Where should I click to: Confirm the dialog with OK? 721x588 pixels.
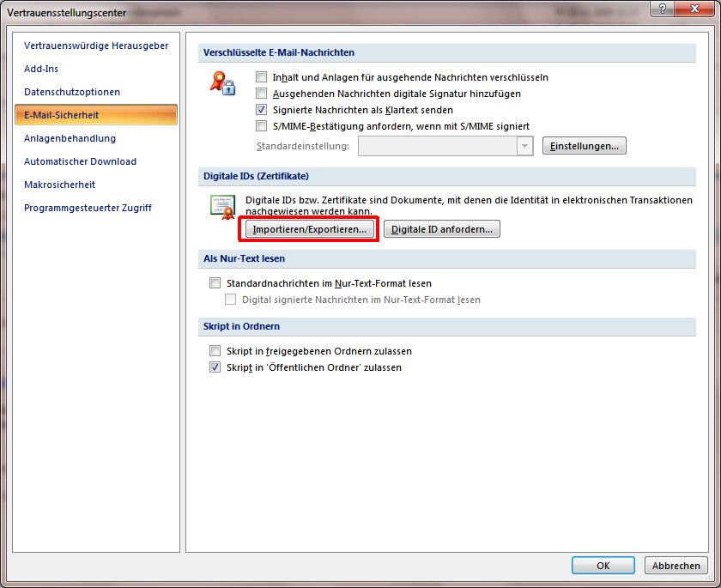click(603, 566)
